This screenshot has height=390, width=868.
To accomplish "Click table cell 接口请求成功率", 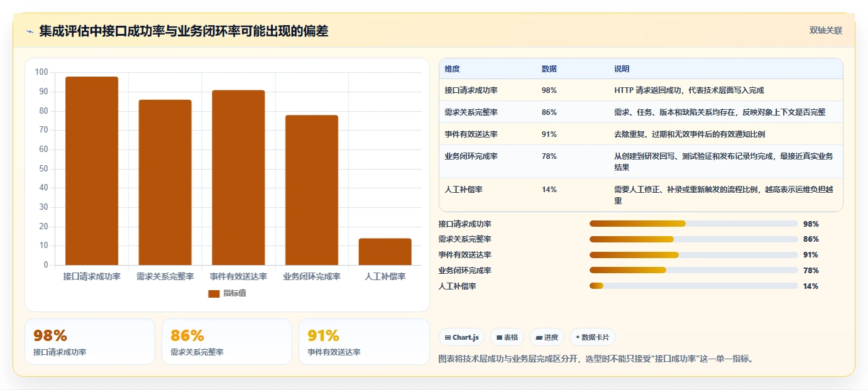I will pyautogui.click(x=471, y=90).
